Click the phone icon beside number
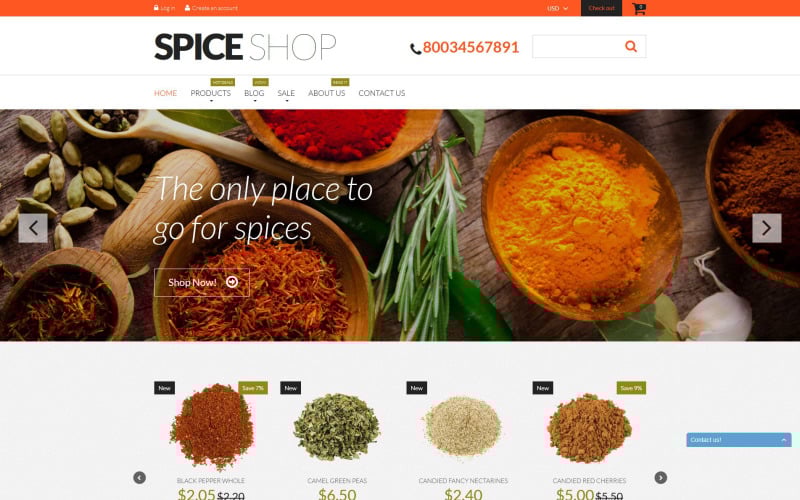Viewport: 800px width, 500px height. coord(415,49)
